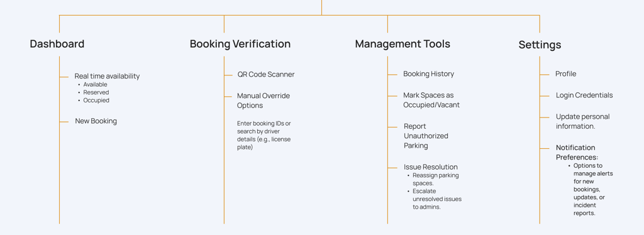Image resolution: width=644 pixels, height=235 pixels.
Task: Select the 'QR Code Scanner' item
Action: 266,75
